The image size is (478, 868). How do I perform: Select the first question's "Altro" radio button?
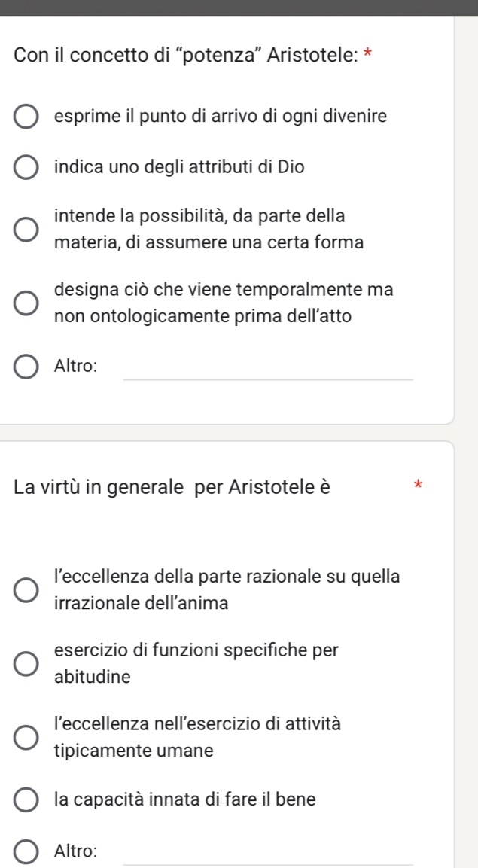tap(26, 367)
